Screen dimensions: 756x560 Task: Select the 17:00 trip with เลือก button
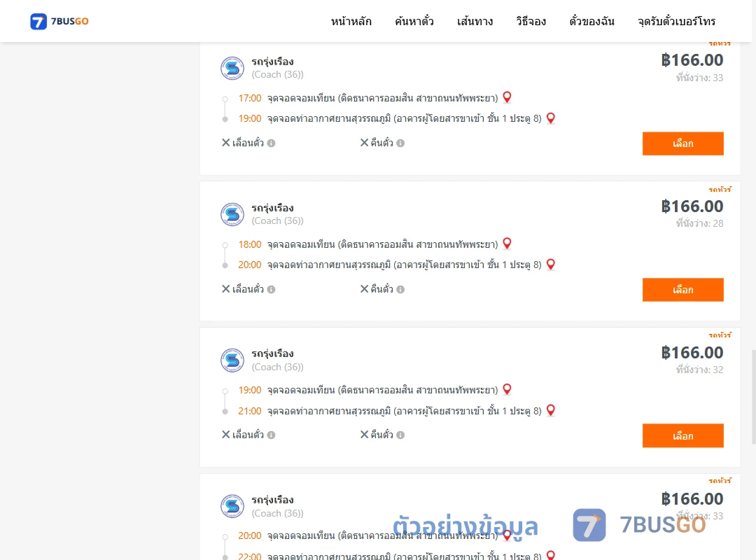(x=682, y=143)
